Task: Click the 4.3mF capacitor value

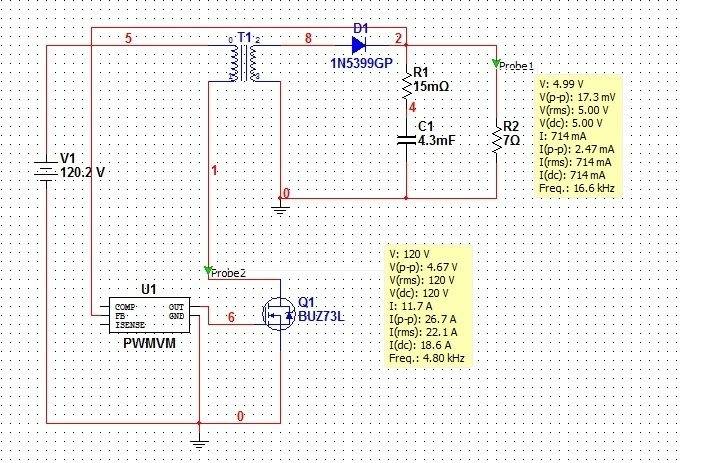Action: pyautogui.click(x=436, y=140)
